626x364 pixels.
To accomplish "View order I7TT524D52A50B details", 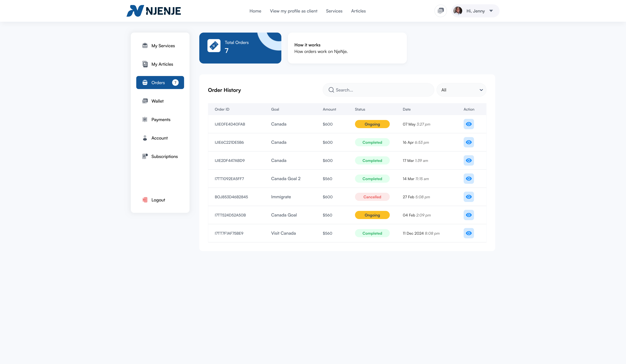I will click(469, 215).
